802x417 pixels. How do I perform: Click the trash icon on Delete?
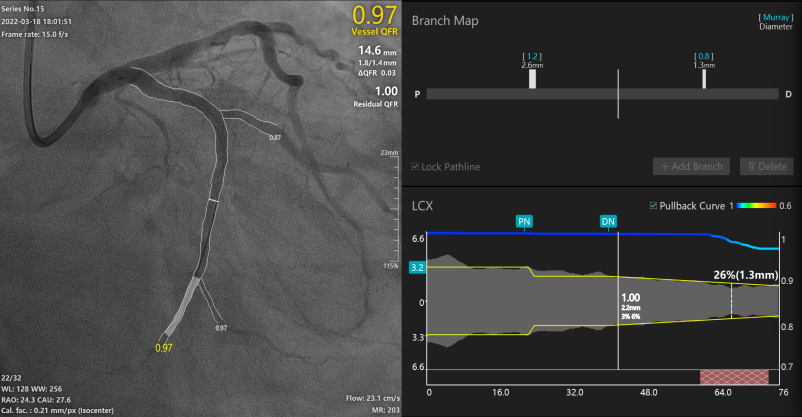pos(746,166)
